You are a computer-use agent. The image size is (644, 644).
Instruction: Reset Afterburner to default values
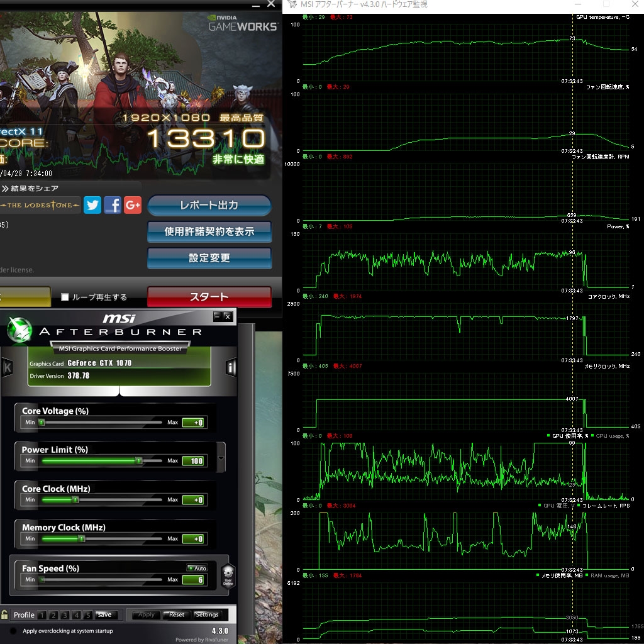tap(177, 615)
